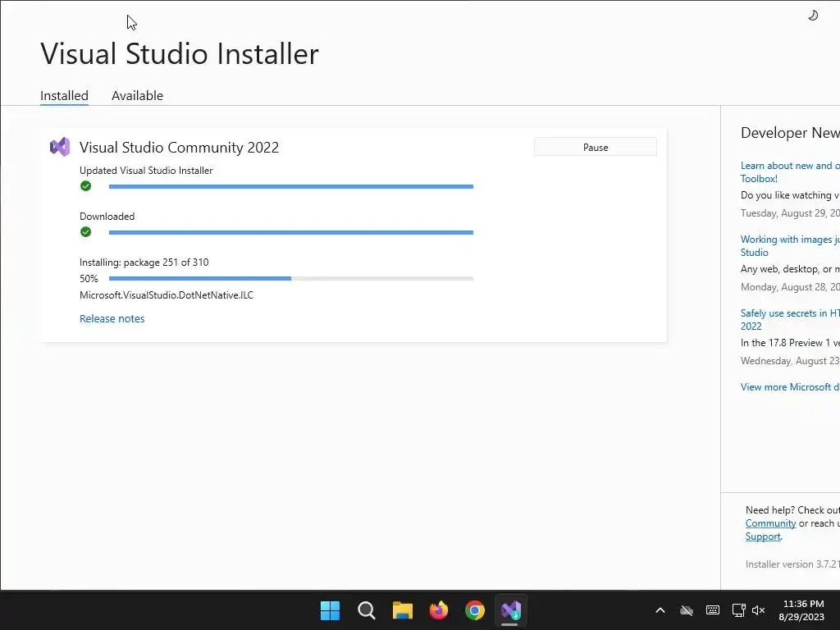Viewport: 840px width, 630px height.
Task: Click the touch keyboard tray icon
Action: [x=713, y=610]
